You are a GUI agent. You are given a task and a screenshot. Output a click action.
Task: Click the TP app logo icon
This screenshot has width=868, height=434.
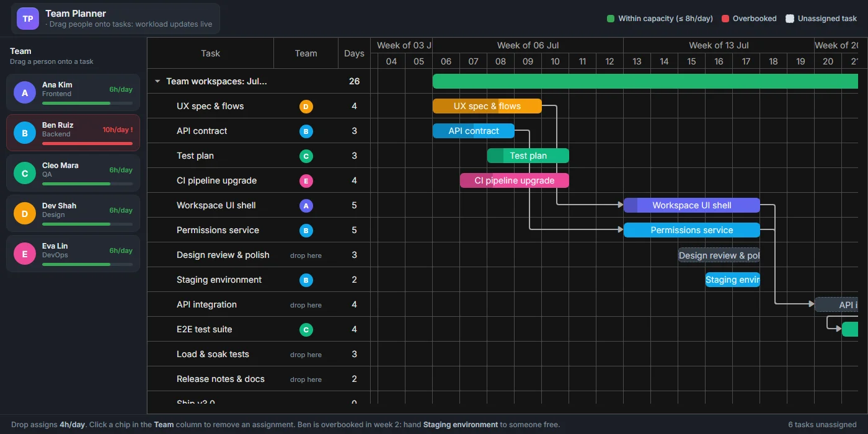pyautogui.click(x=28, y=19)
